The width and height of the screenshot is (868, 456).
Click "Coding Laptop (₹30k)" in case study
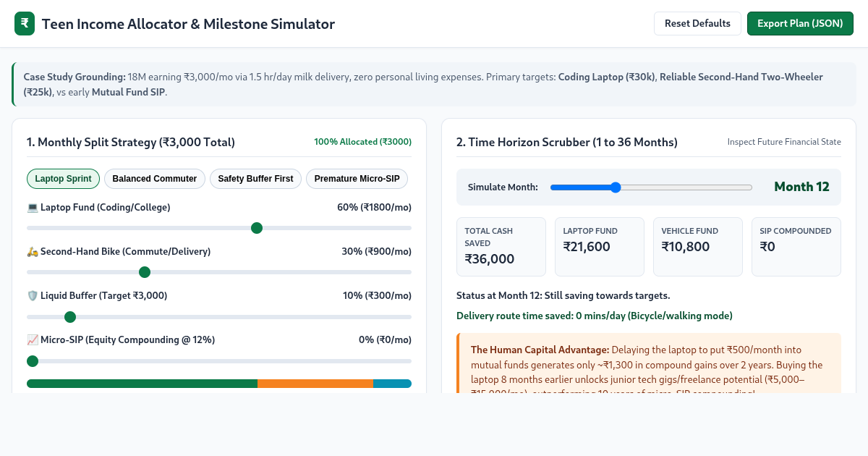[606, 77]
